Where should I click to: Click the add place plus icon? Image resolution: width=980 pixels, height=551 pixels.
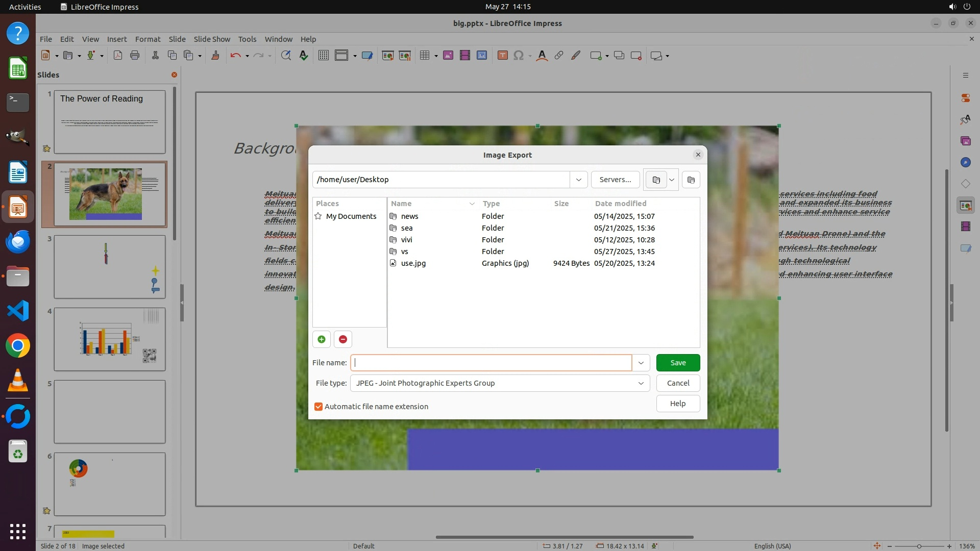[322, 339]
